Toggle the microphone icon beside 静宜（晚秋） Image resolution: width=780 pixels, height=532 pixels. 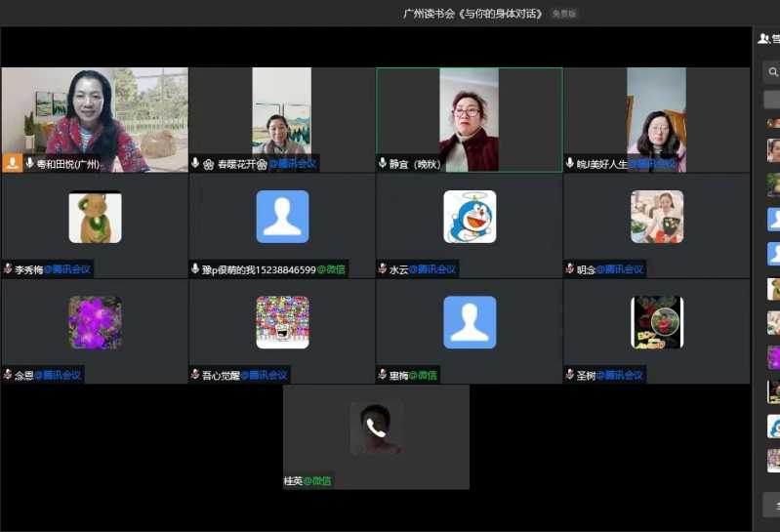point(383,163)
